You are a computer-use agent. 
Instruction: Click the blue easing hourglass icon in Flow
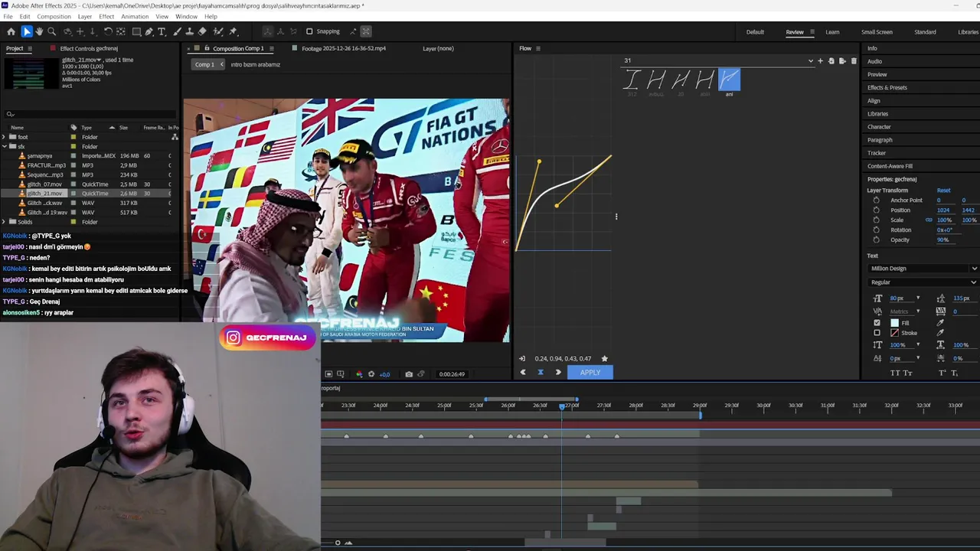pyautogui.click(x=541, y=372)
